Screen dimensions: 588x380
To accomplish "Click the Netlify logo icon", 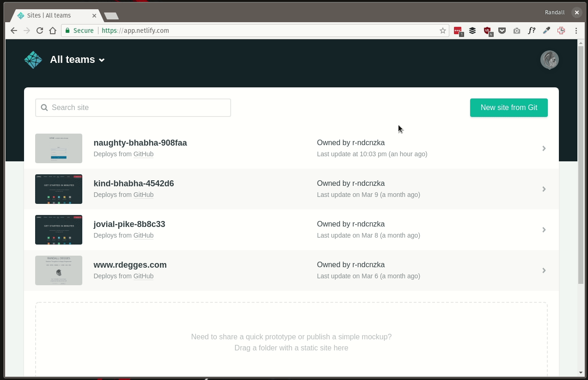I will click(x=33, y=60).
